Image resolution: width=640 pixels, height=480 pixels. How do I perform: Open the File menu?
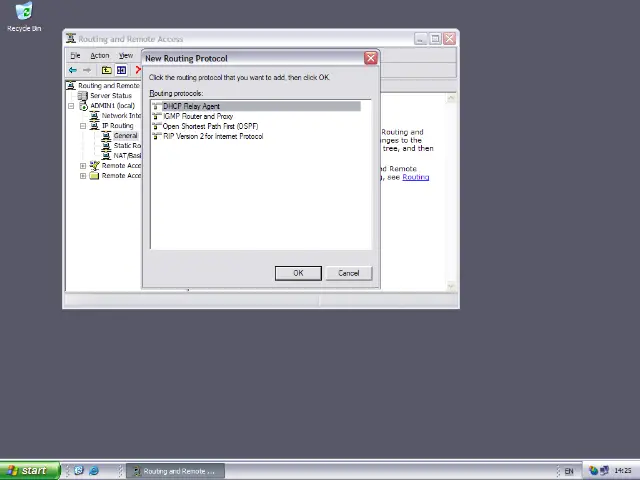(x=75, y=56)
